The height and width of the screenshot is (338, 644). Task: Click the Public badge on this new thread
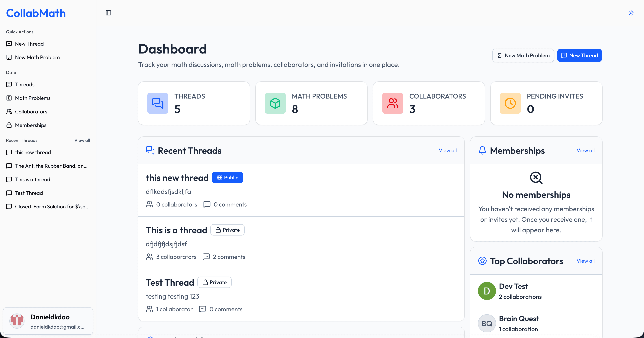click(x=227, y=177)
